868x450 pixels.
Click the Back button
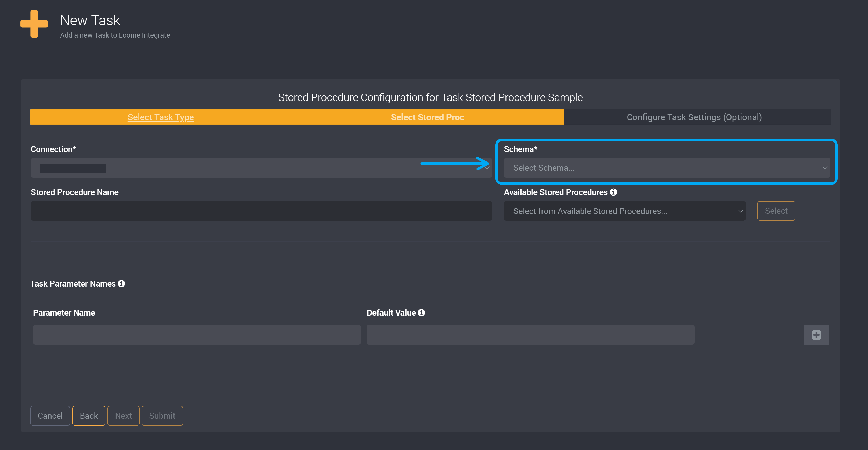[x=89, y=416]
